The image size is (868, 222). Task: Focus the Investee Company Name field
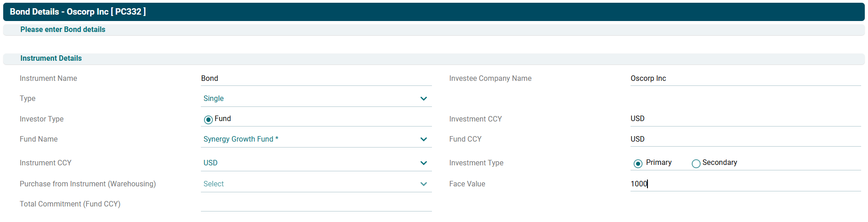point(745,79)
